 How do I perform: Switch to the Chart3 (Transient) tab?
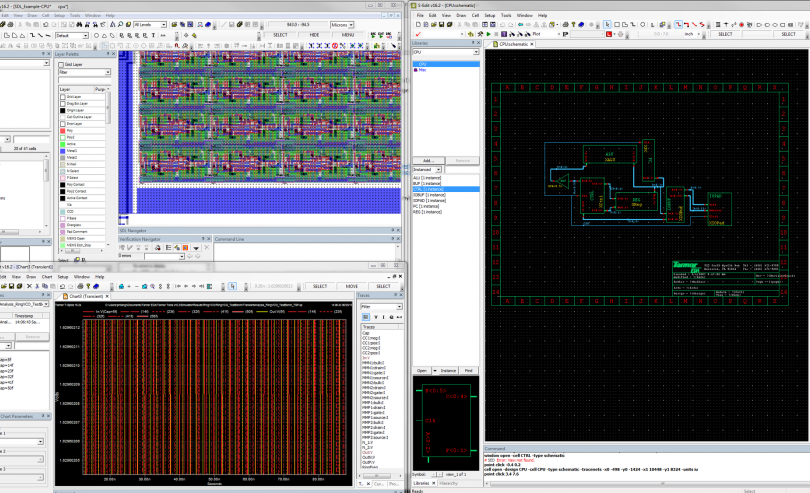(85, 296)
